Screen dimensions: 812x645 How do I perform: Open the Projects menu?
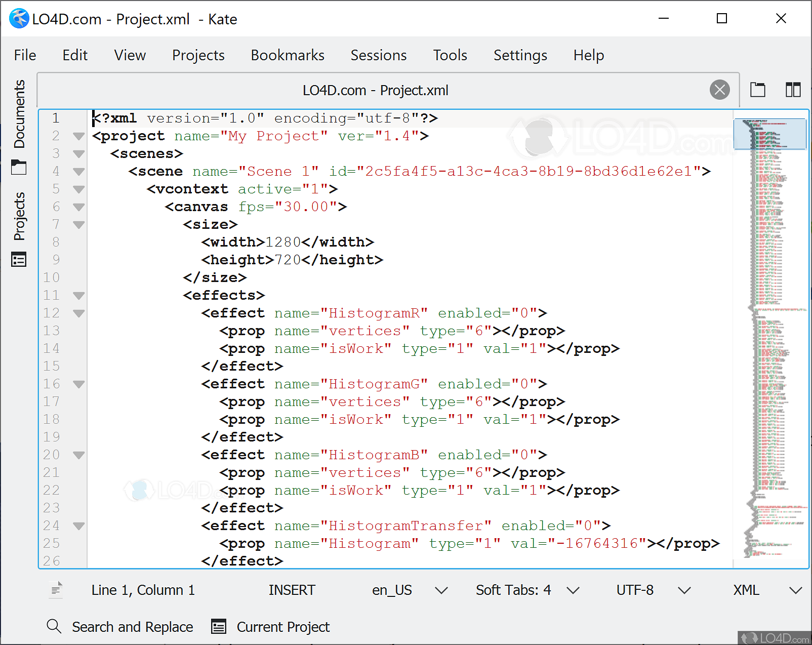tap(198, 55)
